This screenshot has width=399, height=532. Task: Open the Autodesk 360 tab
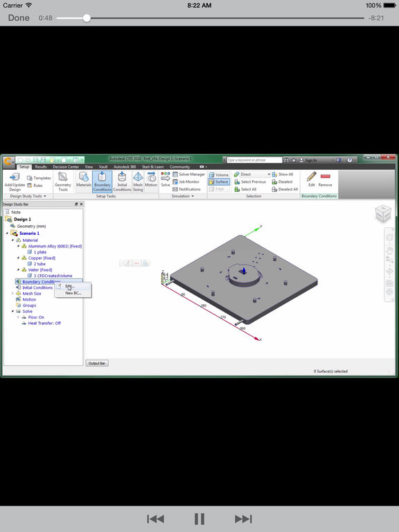(125, 166)
